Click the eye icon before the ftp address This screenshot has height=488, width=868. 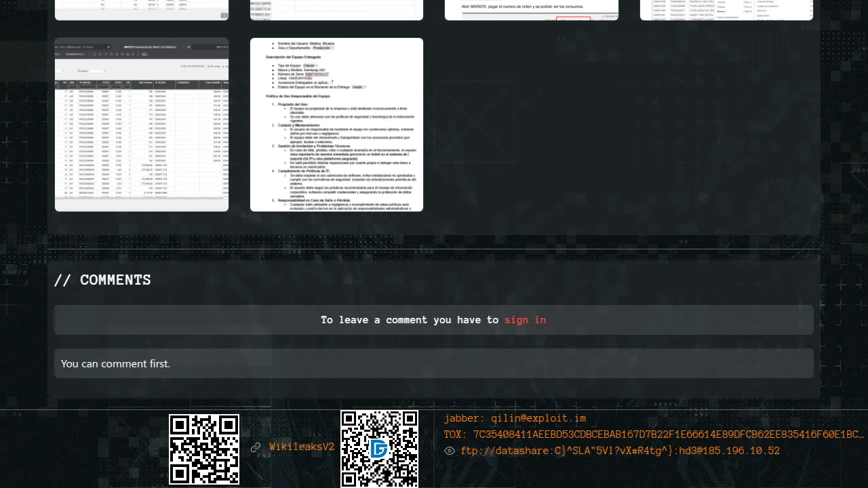click(450, 451)
